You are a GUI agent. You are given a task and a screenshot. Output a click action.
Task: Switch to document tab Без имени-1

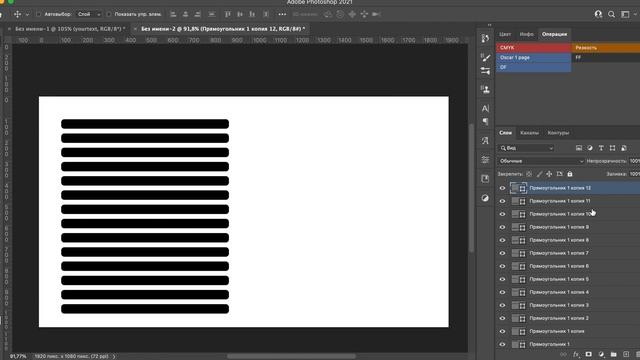pos(70,29)
